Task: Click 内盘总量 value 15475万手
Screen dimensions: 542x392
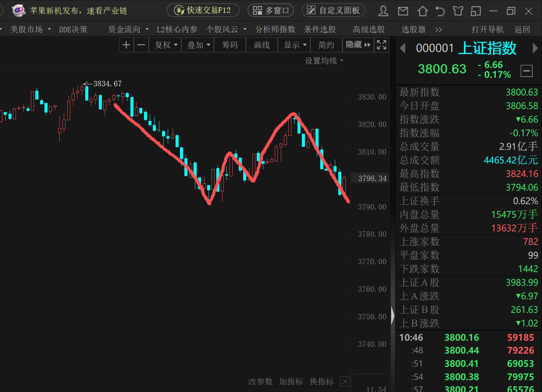Action: [514, 214]
